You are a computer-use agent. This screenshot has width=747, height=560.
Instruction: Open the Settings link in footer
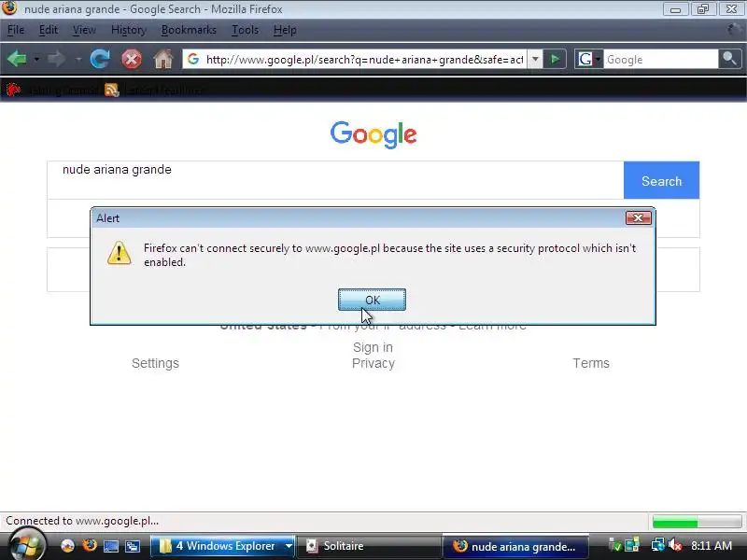point(155,363)
